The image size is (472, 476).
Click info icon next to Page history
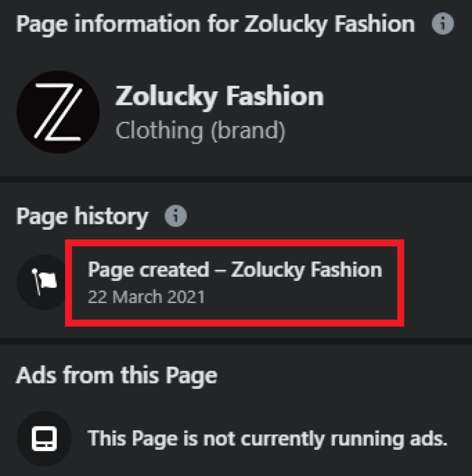click(x=176, y=216)
